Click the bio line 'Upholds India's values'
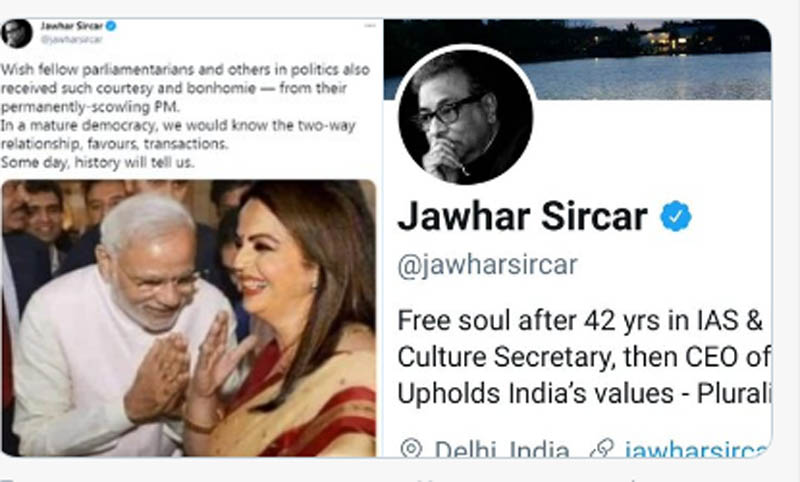The height and width of the screenshot is (482, 800). 584,393
